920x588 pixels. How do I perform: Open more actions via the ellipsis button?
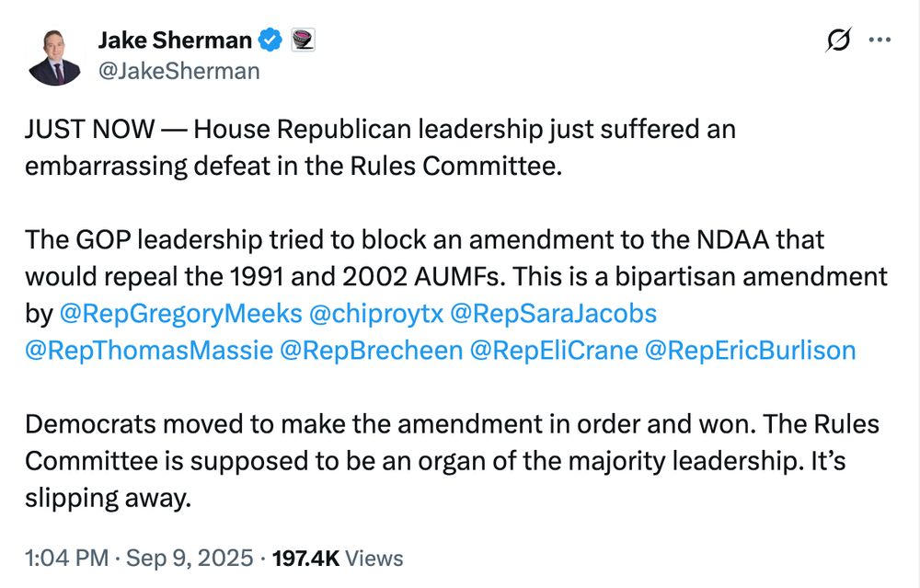click(x=880, y=40)
